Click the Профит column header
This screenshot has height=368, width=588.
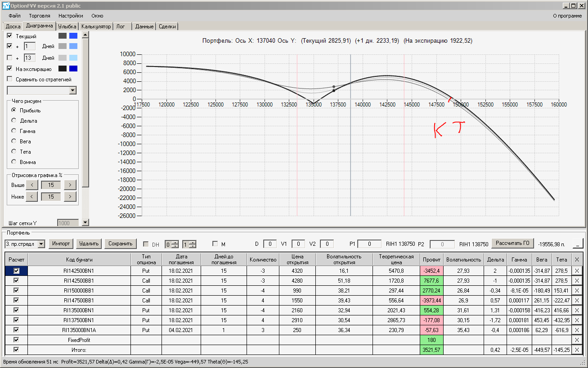(431, 259)
